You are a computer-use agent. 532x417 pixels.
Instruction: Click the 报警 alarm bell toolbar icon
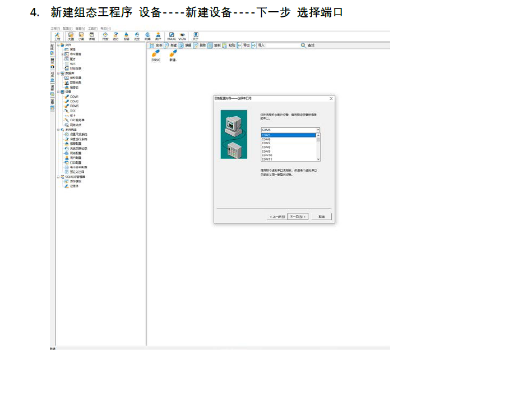click(x=126, y=35)
